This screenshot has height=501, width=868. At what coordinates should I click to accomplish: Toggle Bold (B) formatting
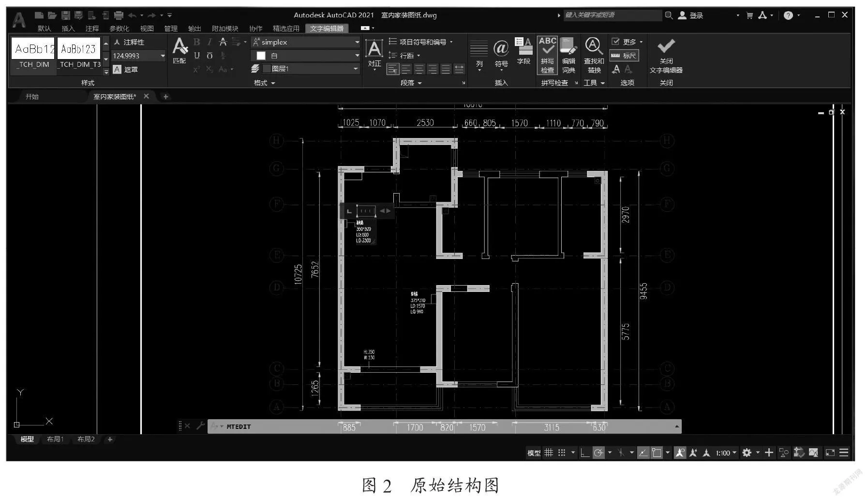196,42
